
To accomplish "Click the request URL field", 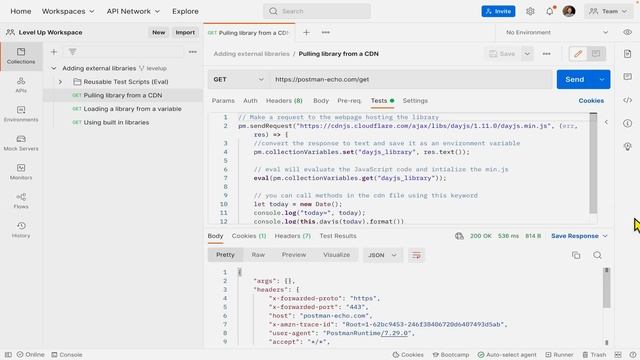I will [411, 79].
